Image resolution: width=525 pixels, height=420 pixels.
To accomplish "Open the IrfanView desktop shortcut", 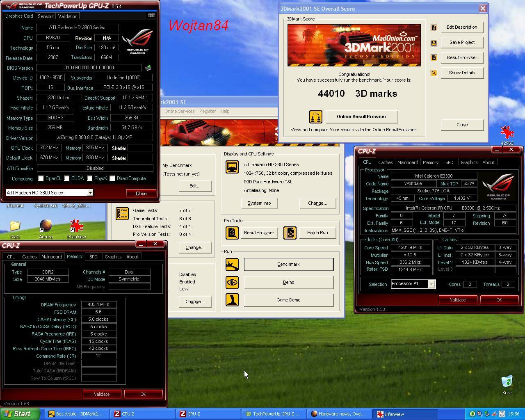I will click(x=76, y=229).
